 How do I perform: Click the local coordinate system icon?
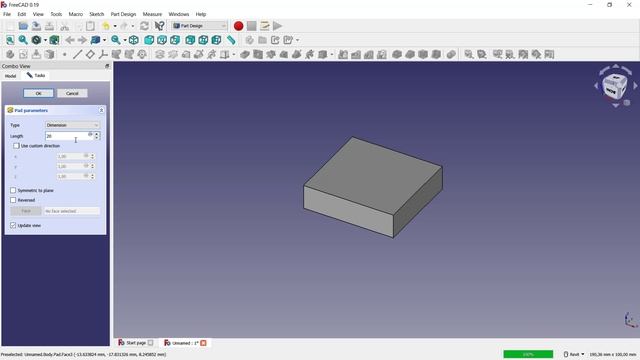(103, 54)
